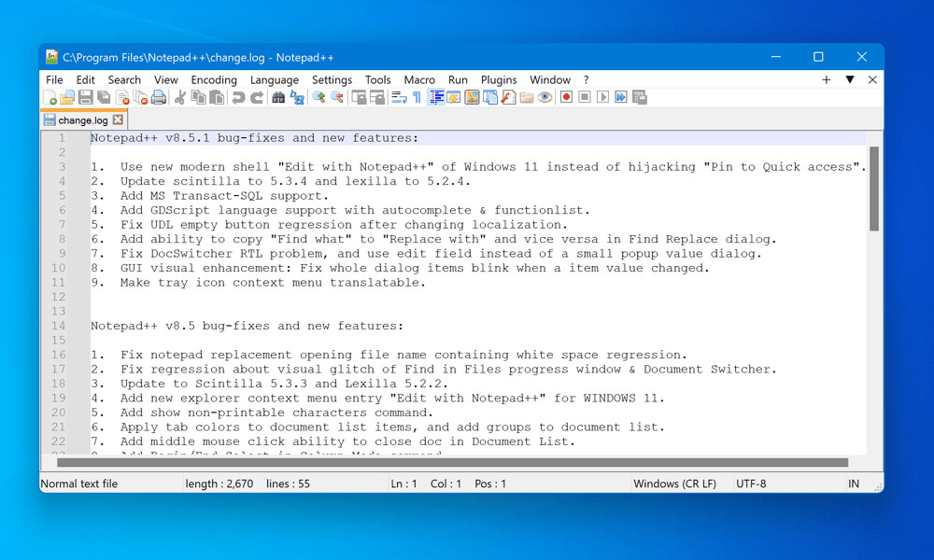Click the Open file toolbar icon
This screenshot has height=560, width=934.
(67, 98)
